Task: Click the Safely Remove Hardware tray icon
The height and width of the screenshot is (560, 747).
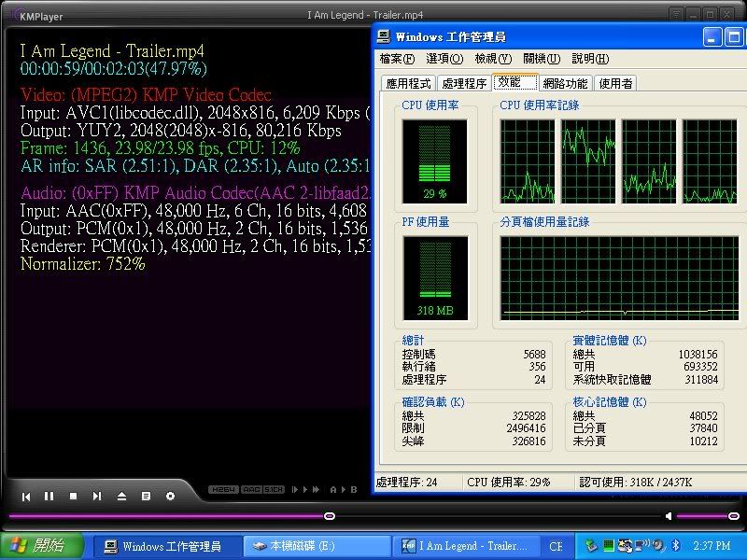Action: click(x=591, y=545)
